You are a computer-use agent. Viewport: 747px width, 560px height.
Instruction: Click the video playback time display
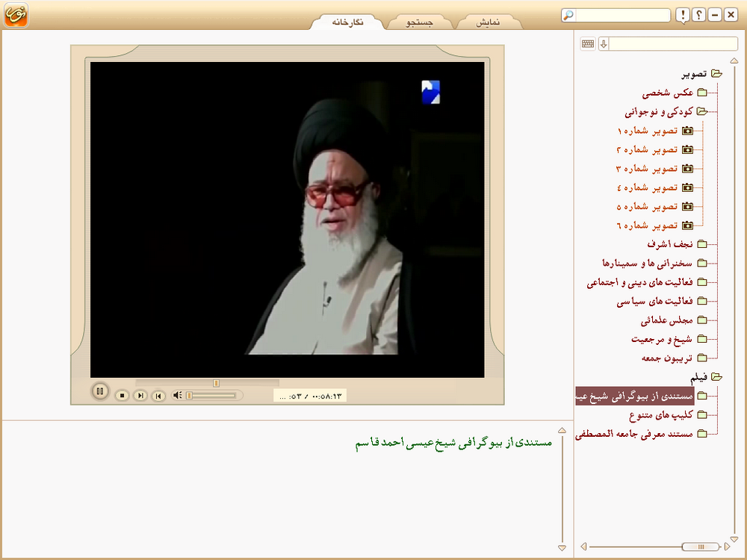point(310,396)
